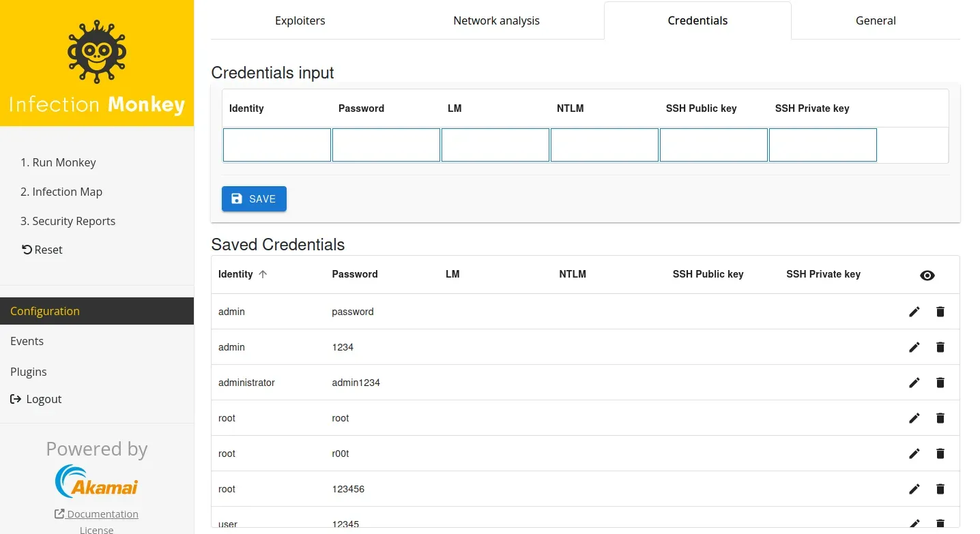Image resolution: width=980 pixels, height=534 pixels.
Task: Open the Plugins section
Action: (29, 372)
